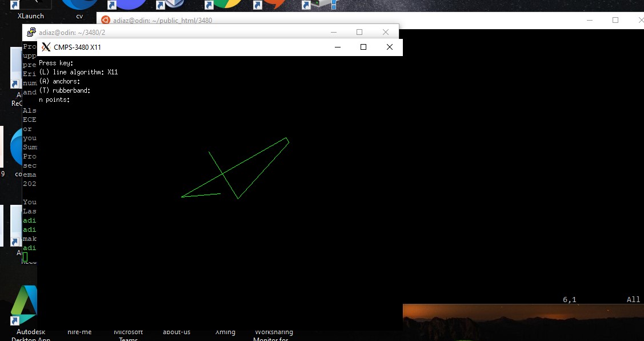Select the about-us desktop item

pos(177,332)
